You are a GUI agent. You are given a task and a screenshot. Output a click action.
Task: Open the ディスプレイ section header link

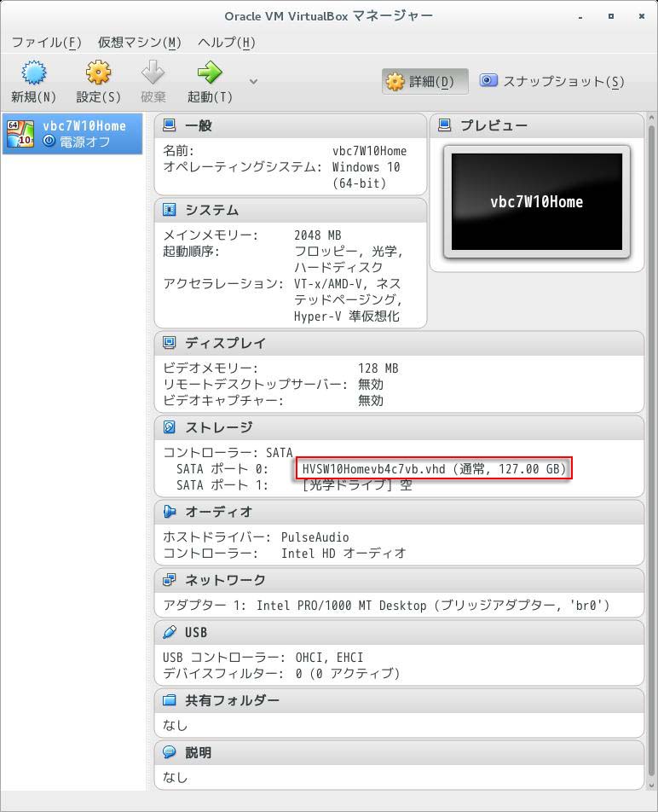point(226,343)
